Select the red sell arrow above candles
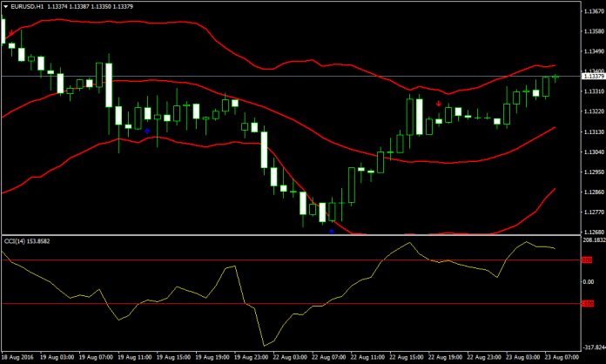The height and width of the screenshot is (364, 606). pos(438,103)
